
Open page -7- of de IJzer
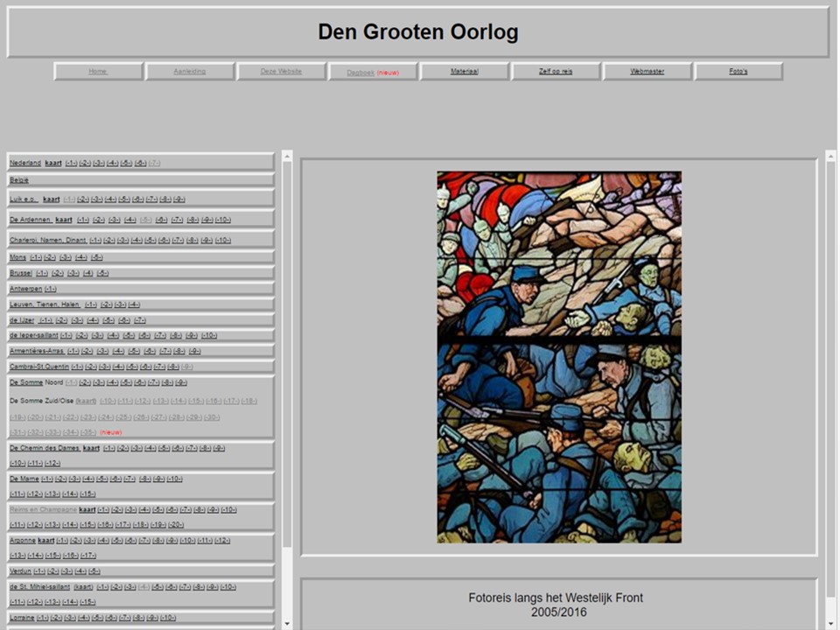point(140,320)
